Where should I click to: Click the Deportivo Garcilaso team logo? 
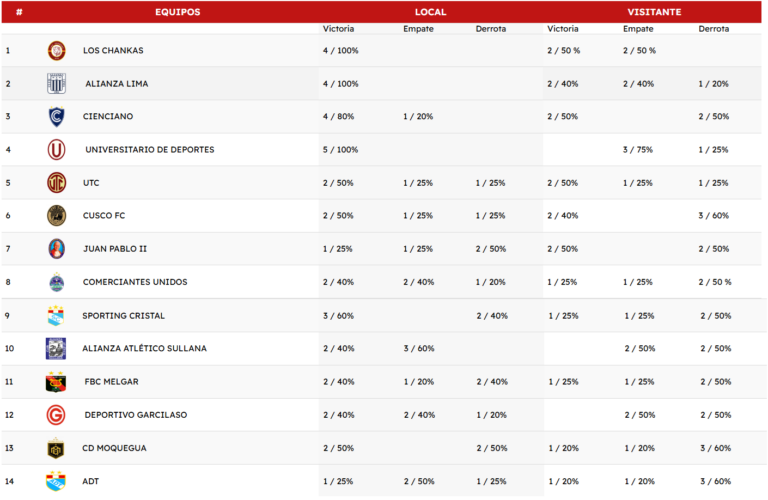pos(57,415)
